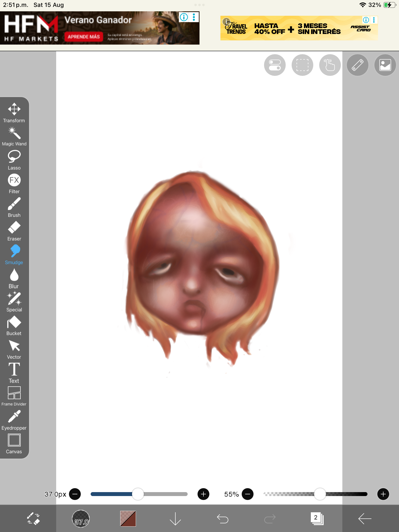The height and width of the screenshot is (532, 399).
Task: Select the Magic Wand tool
Action: [x=14, y=136]
